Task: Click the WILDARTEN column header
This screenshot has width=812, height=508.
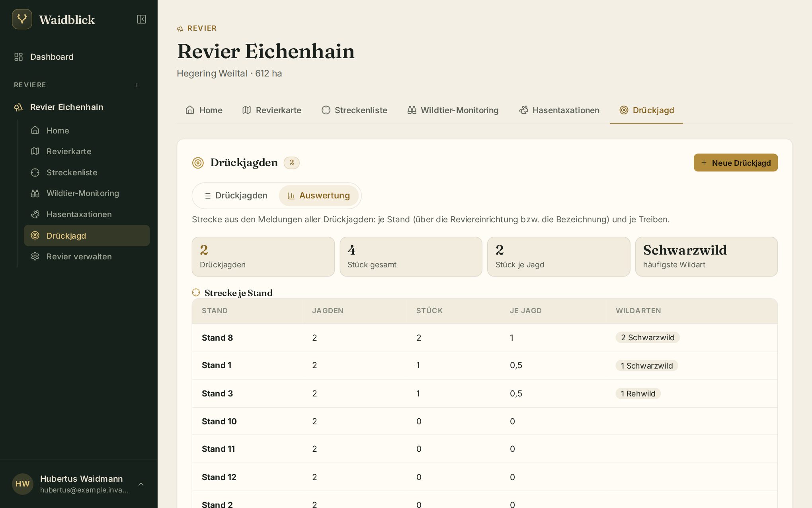Action: coord(638,310)
